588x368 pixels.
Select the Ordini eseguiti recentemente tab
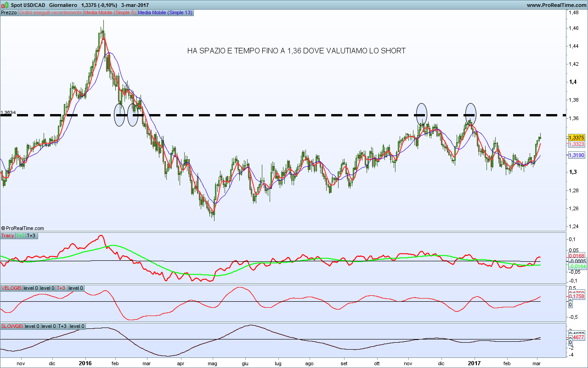click(x=51, y=12)
